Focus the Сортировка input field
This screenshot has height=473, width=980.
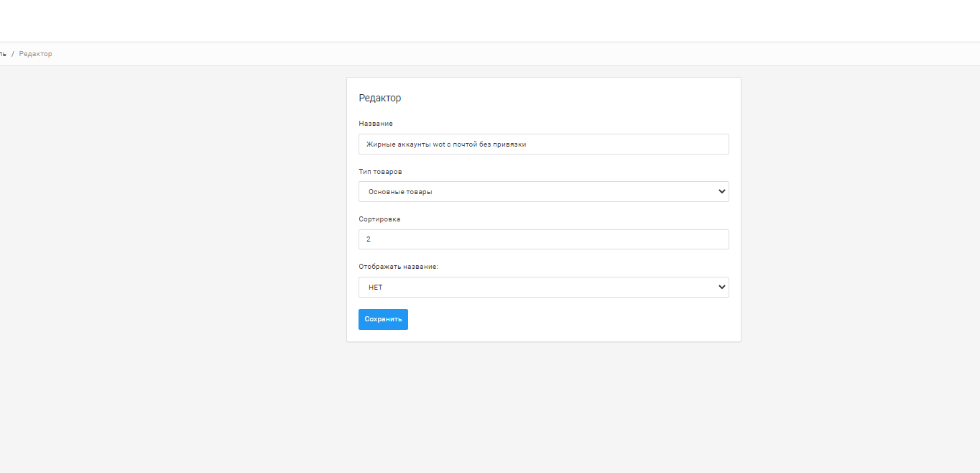(x=543, y=239)
